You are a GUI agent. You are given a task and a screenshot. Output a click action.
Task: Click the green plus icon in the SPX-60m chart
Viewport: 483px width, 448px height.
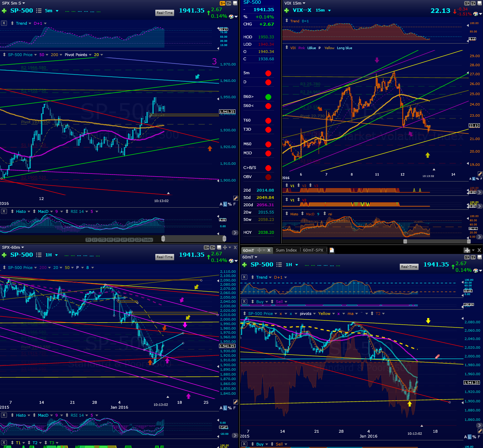[4, 255]
